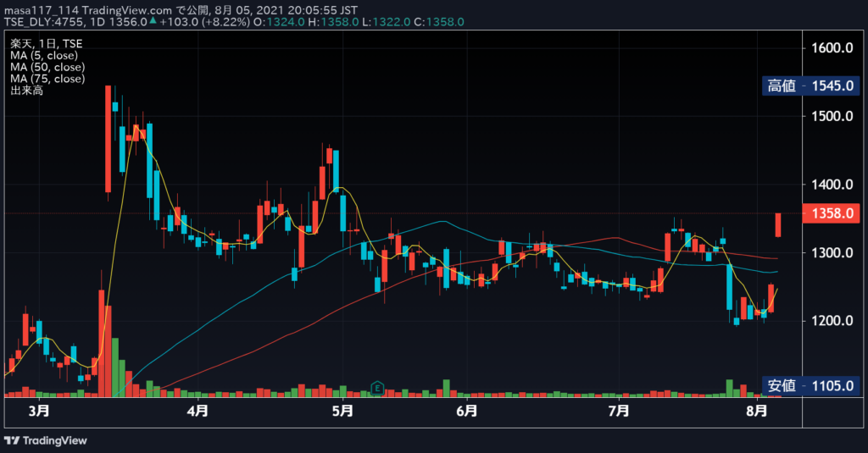Click the 高値 1545.0 high price label
The height and width of the screenshot is (453, 868).
(x=810, y=86)
